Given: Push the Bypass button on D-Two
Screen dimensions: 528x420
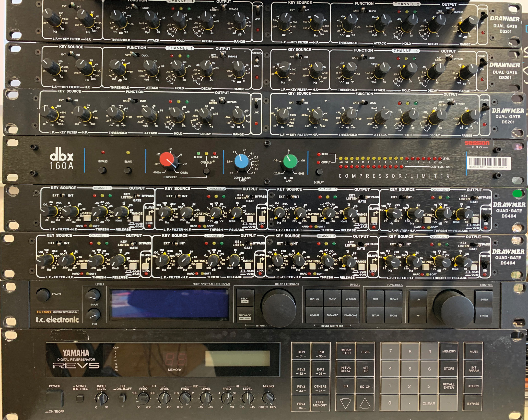Looking at the screenshot, I should pos(484,316).
